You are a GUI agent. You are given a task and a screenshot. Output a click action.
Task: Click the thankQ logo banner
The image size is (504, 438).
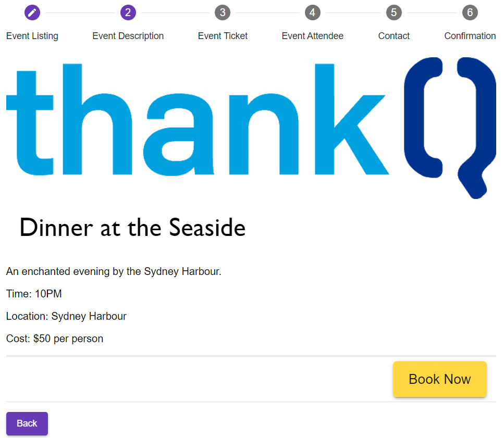(x=251, y=128)
